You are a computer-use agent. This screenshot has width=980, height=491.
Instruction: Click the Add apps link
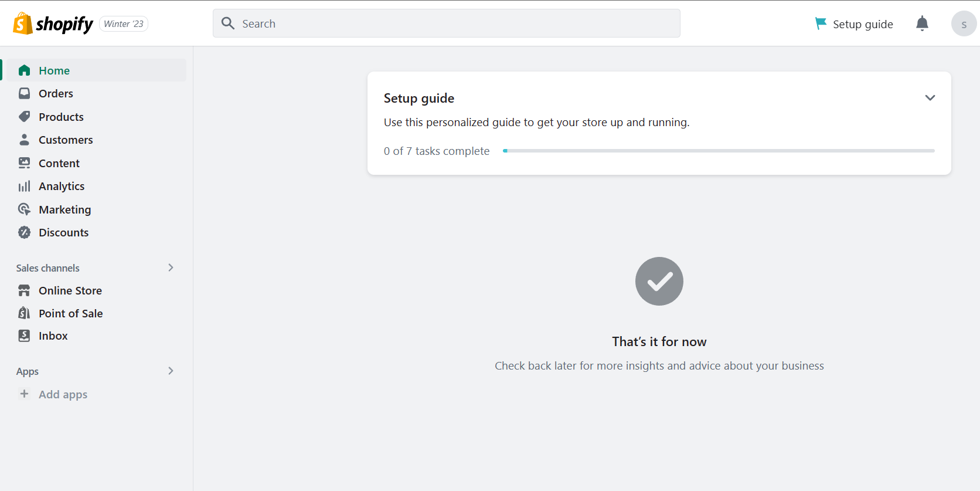(x=63, y=394)
